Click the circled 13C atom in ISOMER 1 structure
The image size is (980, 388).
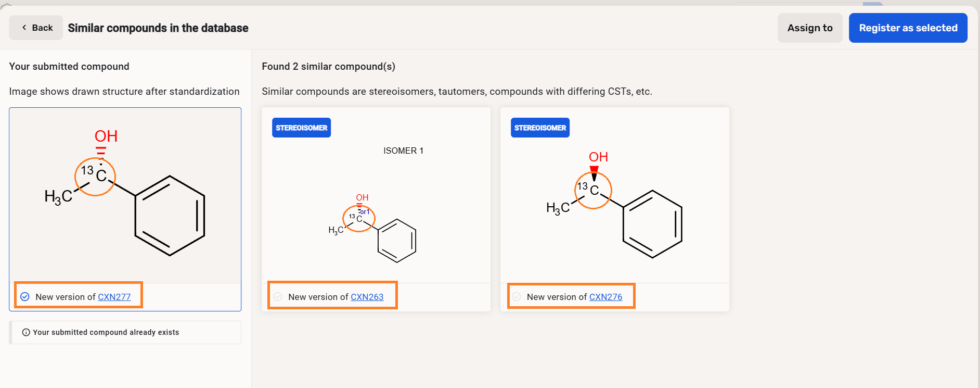358,218
